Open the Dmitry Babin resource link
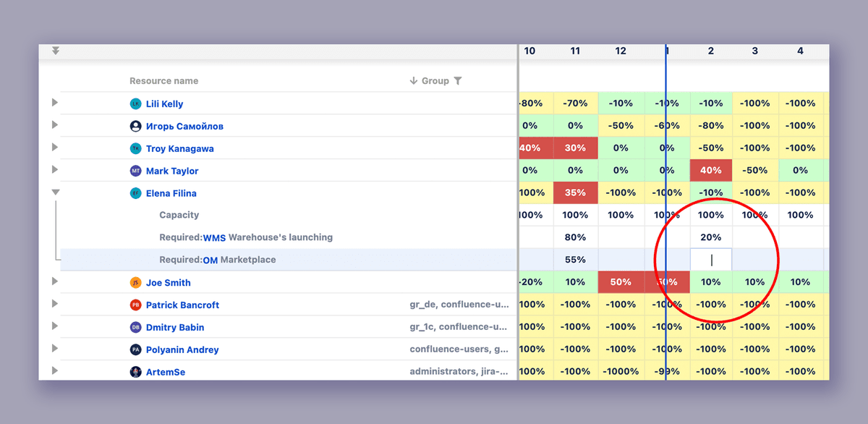 tap(174, 328)
